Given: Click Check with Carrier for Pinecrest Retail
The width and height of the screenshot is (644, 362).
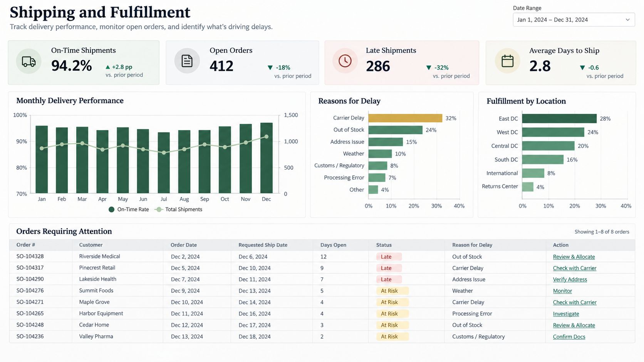Looking at the screenshot, I should (x=575, y=268).
